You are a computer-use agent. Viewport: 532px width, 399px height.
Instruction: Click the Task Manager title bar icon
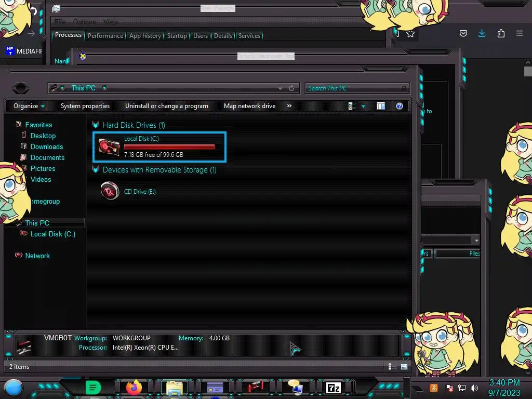[56, 9]
